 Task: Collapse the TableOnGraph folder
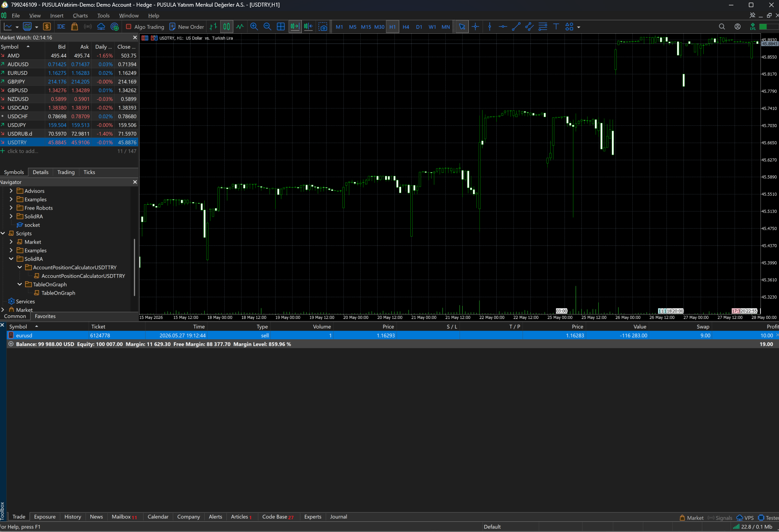pyautogui.click(x=19, y=284)
